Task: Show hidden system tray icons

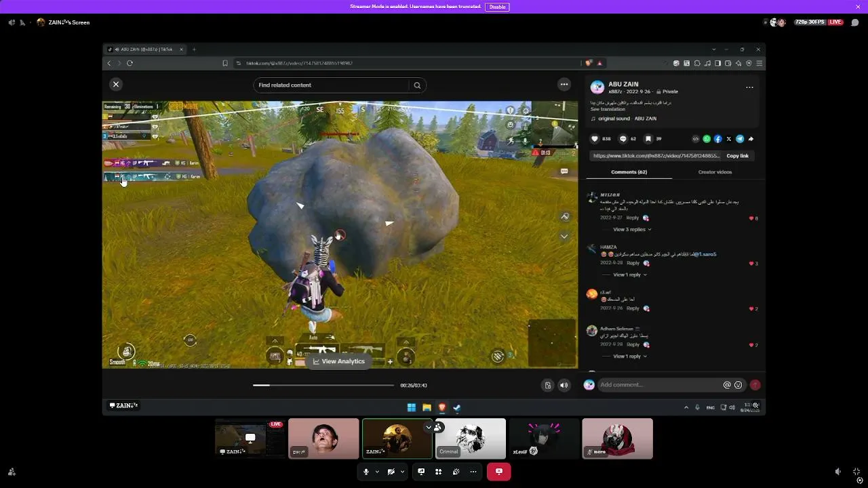Action: point(686,407)
